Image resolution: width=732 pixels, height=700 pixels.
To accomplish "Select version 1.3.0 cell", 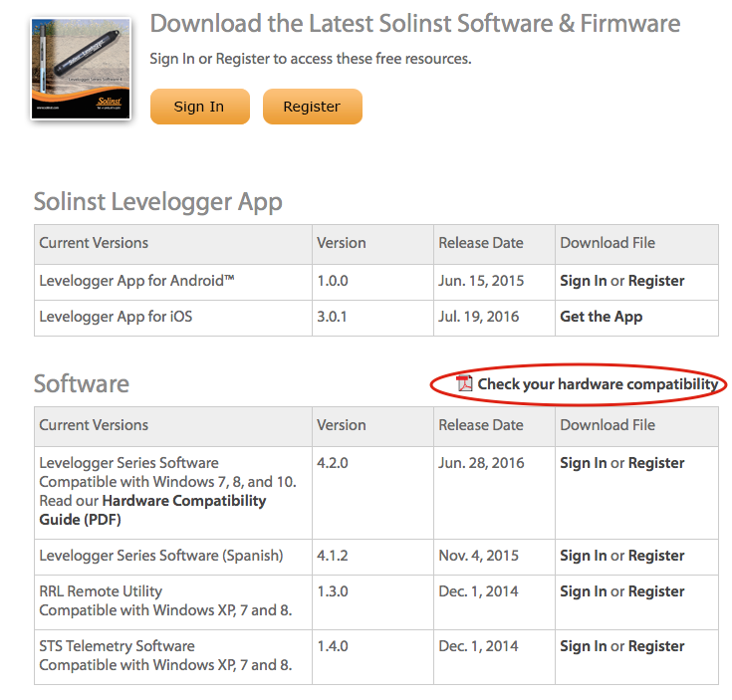I will click(x=372, y=602).
